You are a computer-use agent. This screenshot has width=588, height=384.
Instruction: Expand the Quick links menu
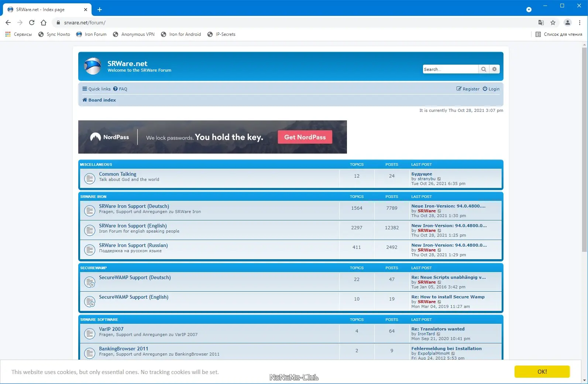pyautogui.click(x=96, y=89)
